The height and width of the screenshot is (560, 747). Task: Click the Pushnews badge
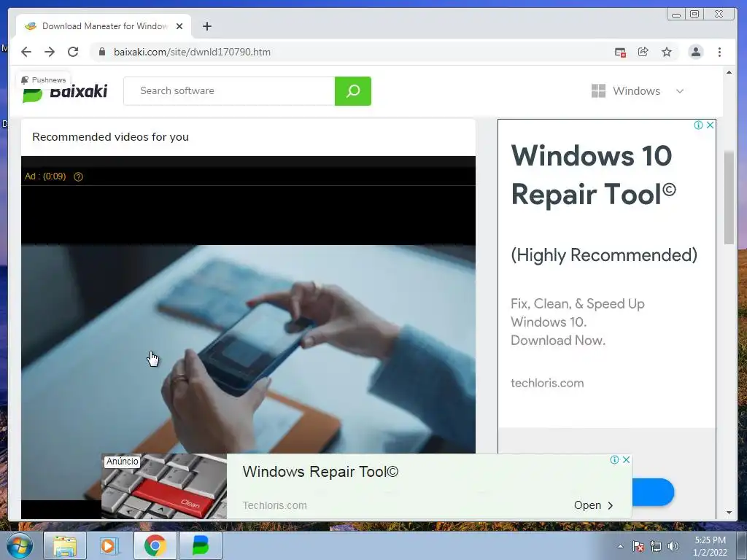point(43,80)
